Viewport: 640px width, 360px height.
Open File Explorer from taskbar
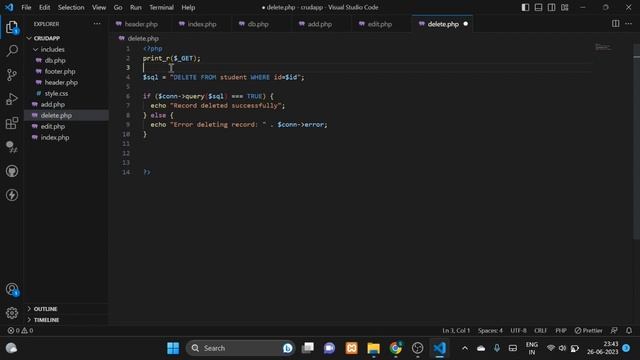tap(373, 348)
